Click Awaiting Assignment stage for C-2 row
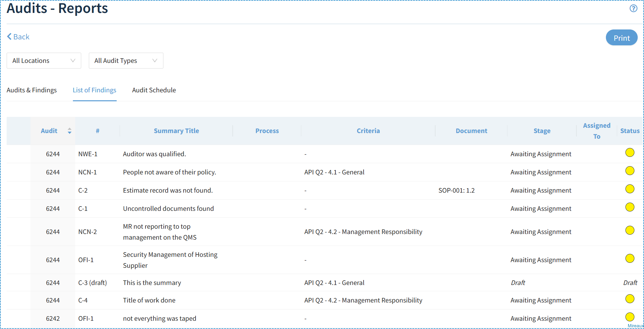The height and width of the screenshot is (329, 644). point(541,190)
